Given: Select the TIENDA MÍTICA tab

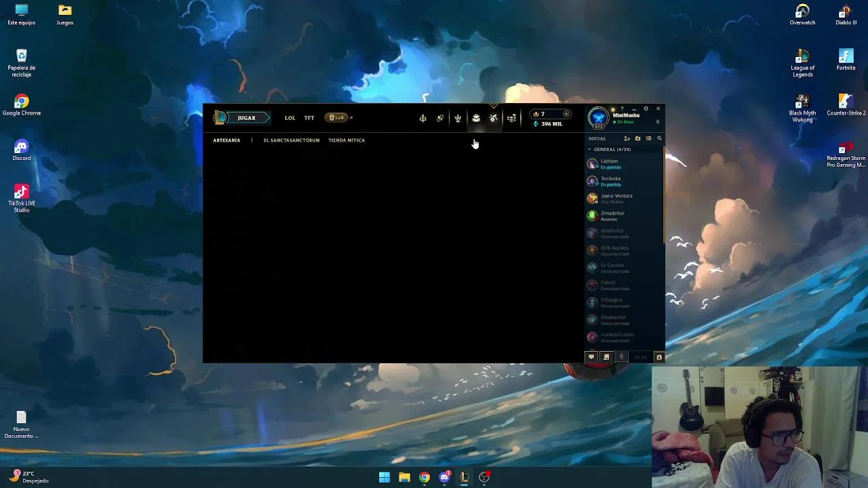Looking at the screenshot, I should click(x=347, y=140).
